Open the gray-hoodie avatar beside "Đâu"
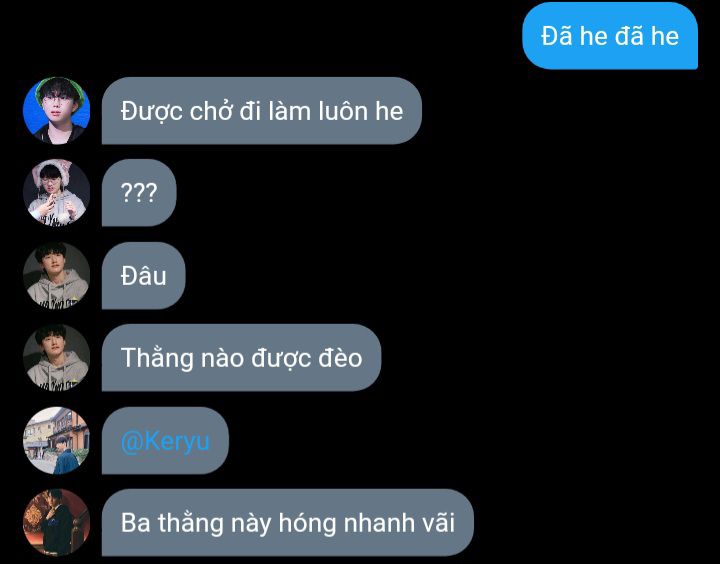 (x=56, y=276)
